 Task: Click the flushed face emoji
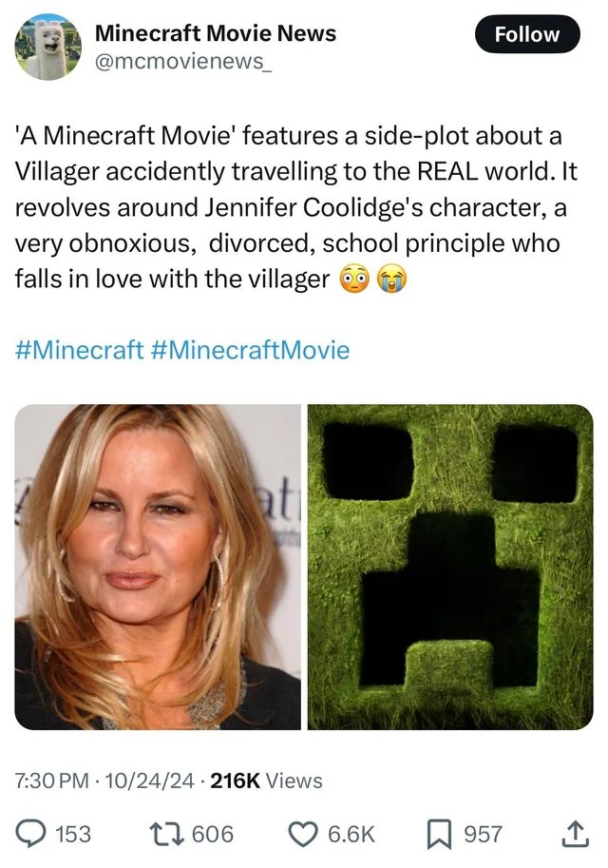click(x=354, y=279)
